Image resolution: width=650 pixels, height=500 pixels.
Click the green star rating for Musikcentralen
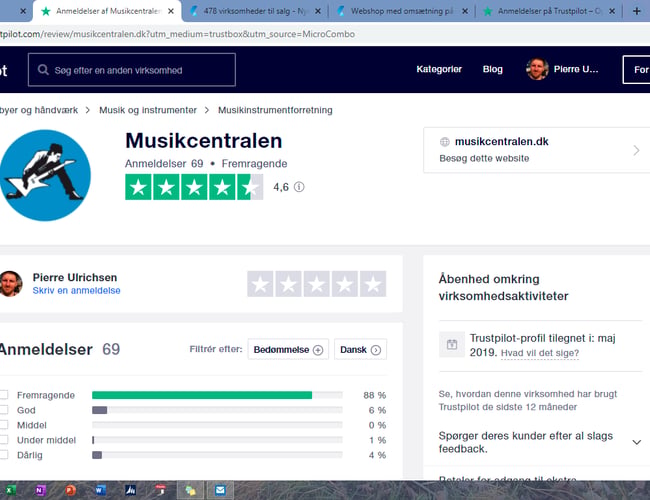(194, 187)
